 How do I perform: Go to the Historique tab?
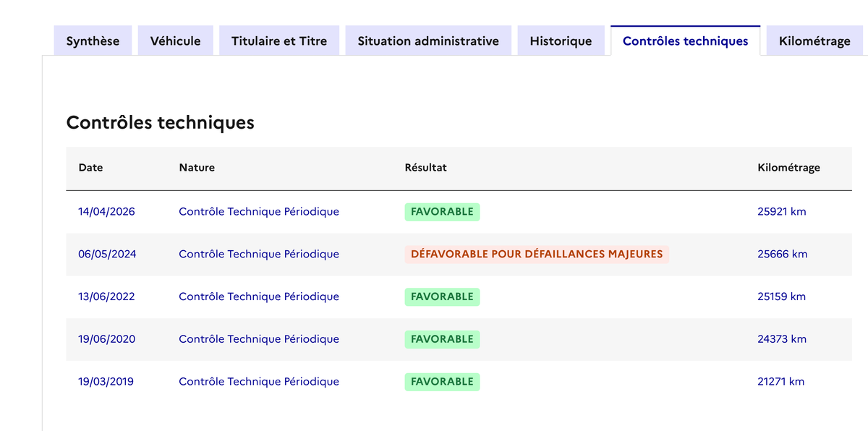561,41
